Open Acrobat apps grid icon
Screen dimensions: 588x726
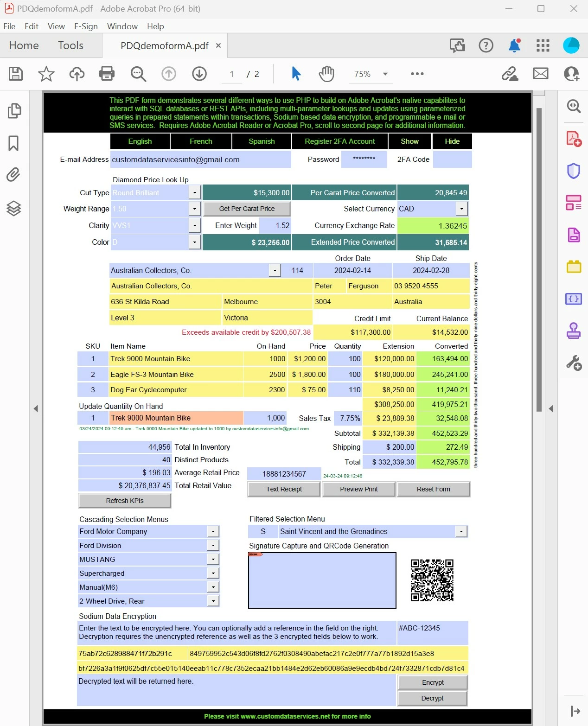543,45
